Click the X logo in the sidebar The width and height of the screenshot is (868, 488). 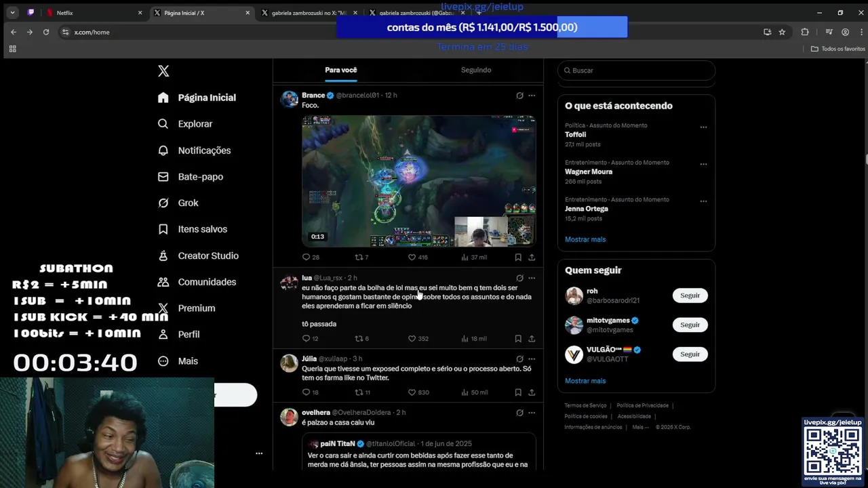[163, 71]
